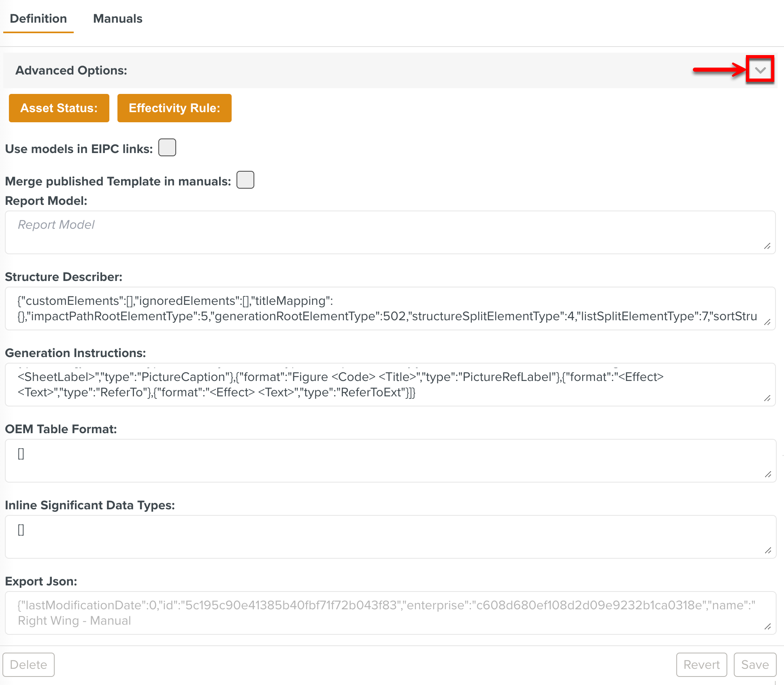This screenshot has width=784, height=685.
Task: Focus the Report Model text area
Action: pyautogui.click(x=390, y=232)
